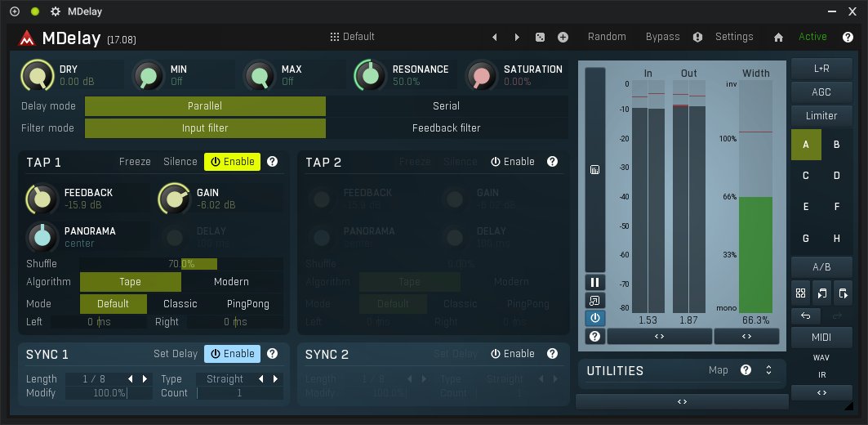Go to next preset arrow
This screenshot has height=425, width=868.
pyautogui.click(x=517, y=37)
